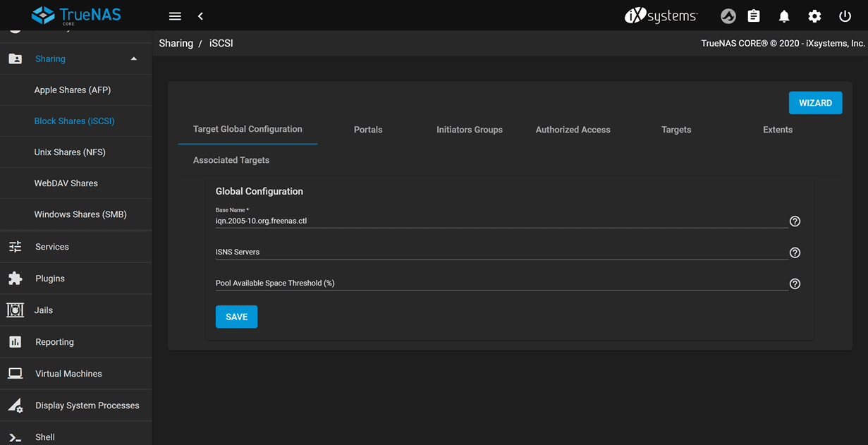Open the TrueCommand status icon
Viewport: 868px width, 445px height.
tap(728, 16)
